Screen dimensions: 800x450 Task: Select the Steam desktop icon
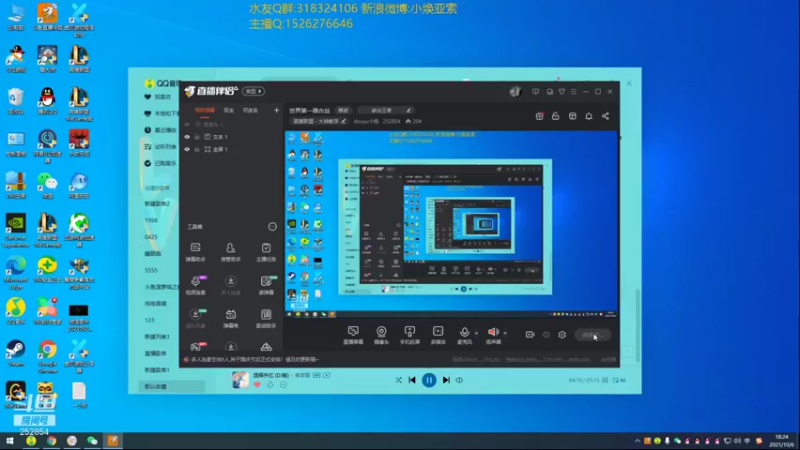[16, 353]
